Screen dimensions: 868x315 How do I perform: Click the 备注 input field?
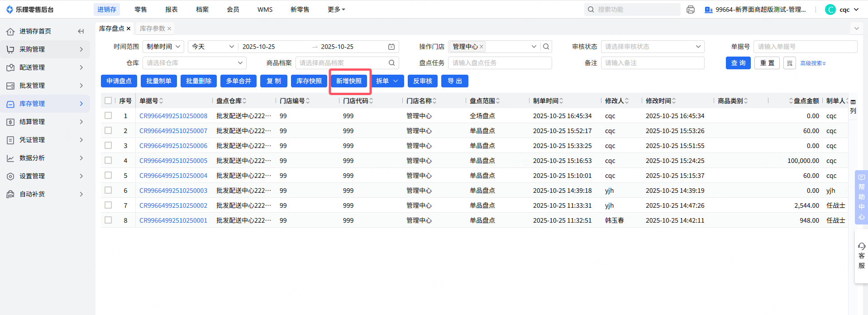(653, 63)
